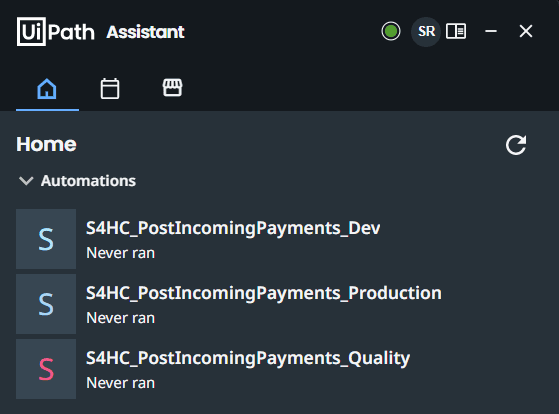Close the UiPath Assistant window
Viewport: 559px width, 414px height.
click(x=526, y=31)
